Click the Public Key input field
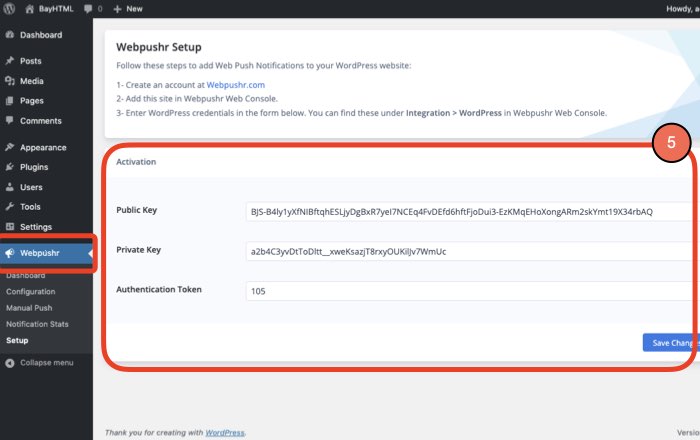 click(x=472, y=212)
